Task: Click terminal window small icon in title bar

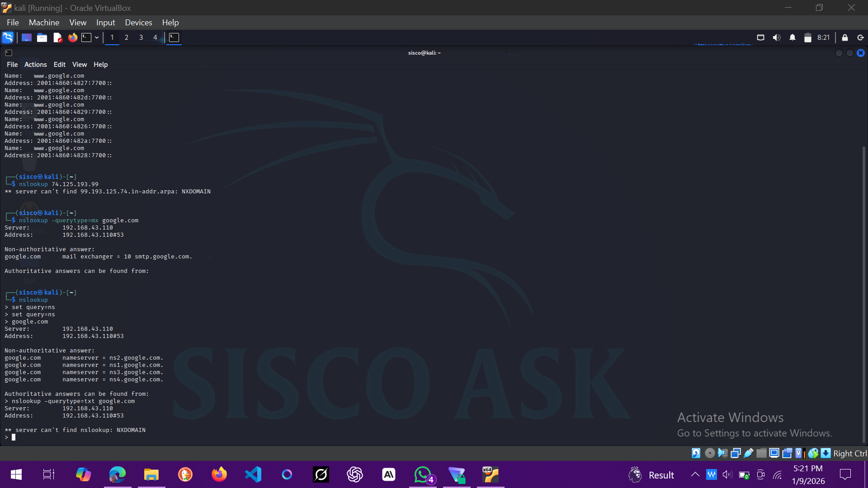Action: (x=9, y=53)
